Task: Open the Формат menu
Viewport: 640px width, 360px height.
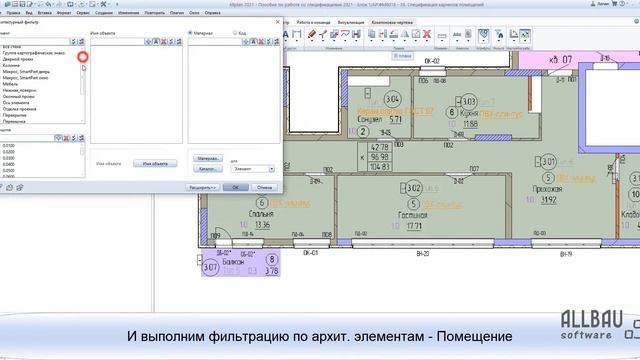Action: click(64, 13)
